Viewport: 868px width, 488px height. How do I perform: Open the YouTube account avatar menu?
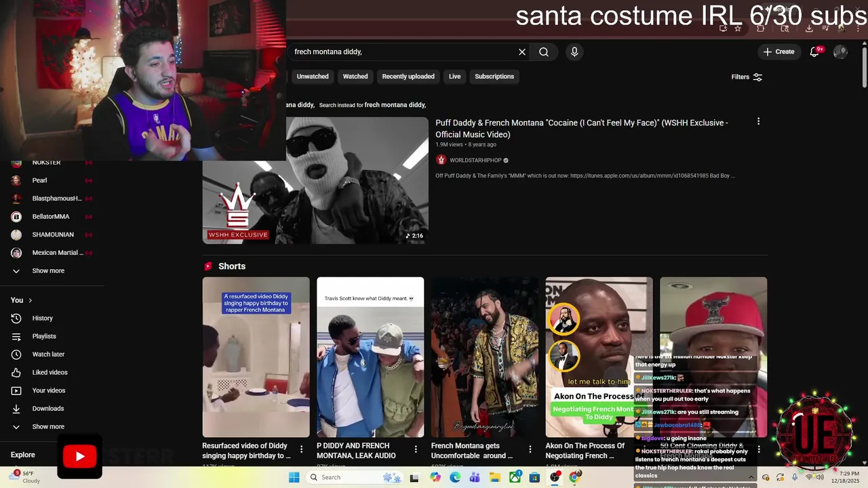[x=840, y=52]
